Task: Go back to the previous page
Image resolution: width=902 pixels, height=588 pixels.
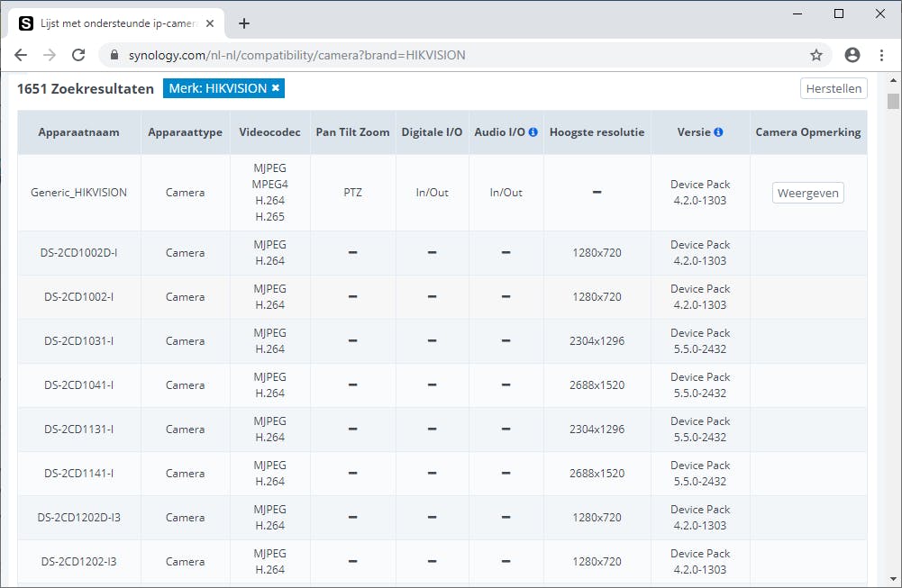Action: (x=21, y=55)
